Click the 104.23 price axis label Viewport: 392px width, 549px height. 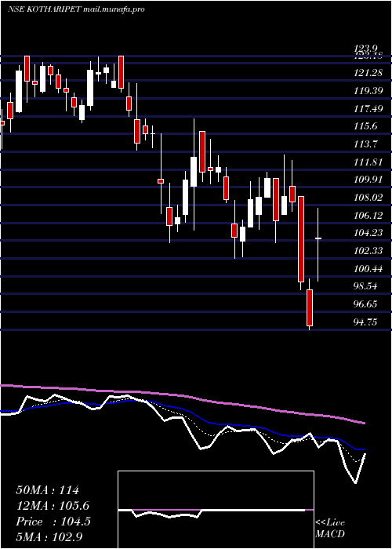coord(368,233)
